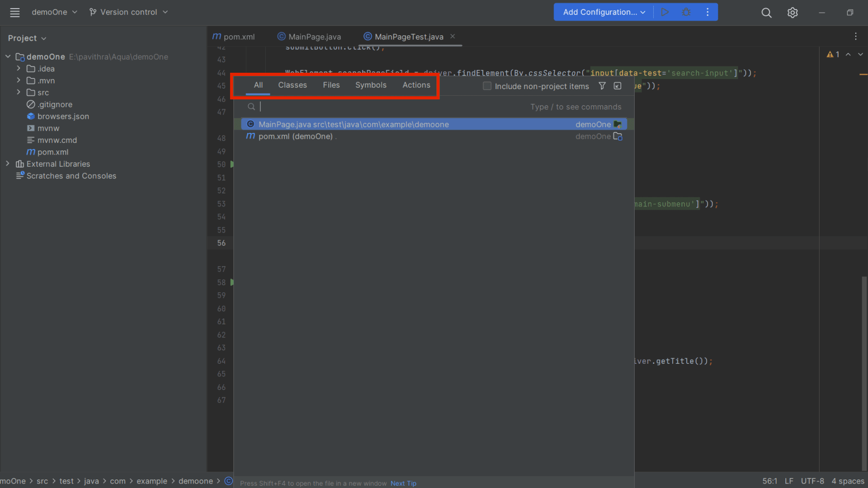Open the IDE Settings gear icon
The image size is (868, 488).
(x=793, y=13)
